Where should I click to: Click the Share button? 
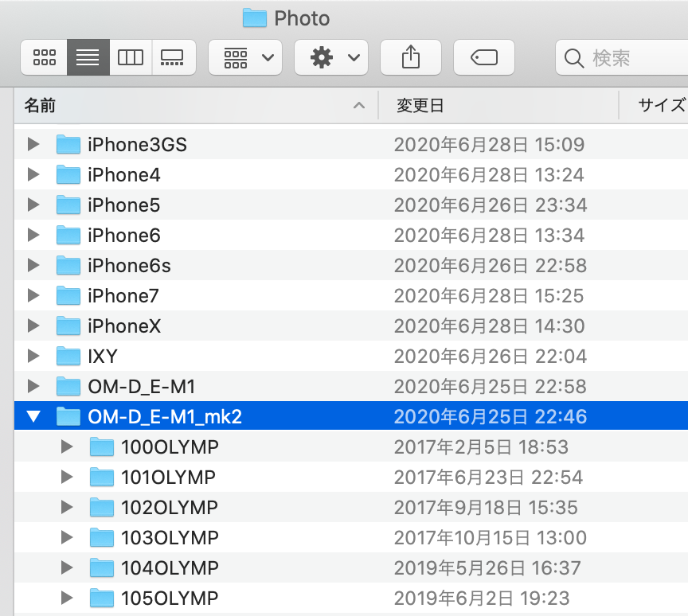click(x=411, y=57)
